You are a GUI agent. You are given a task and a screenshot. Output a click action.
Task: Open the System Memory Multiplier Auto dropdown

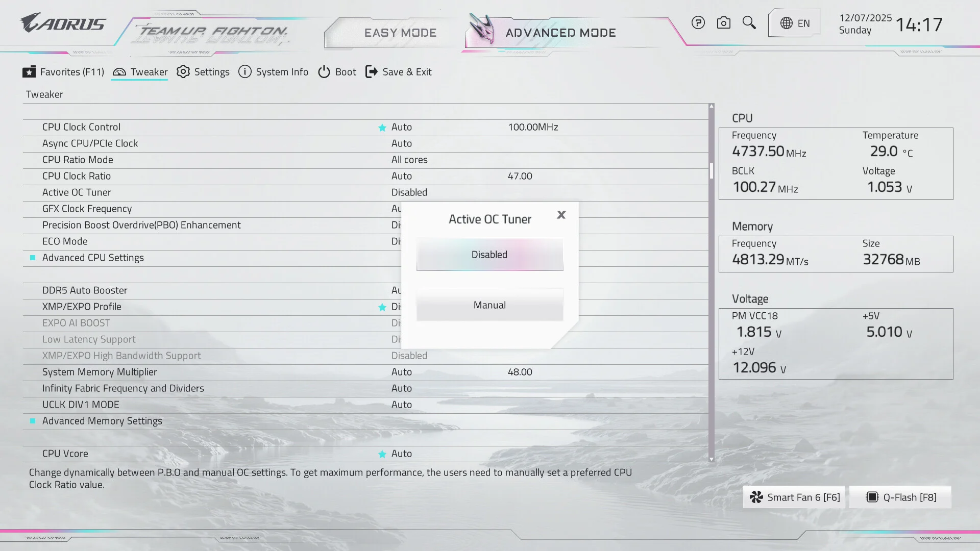pyautogui.click(x=402, y=372)
